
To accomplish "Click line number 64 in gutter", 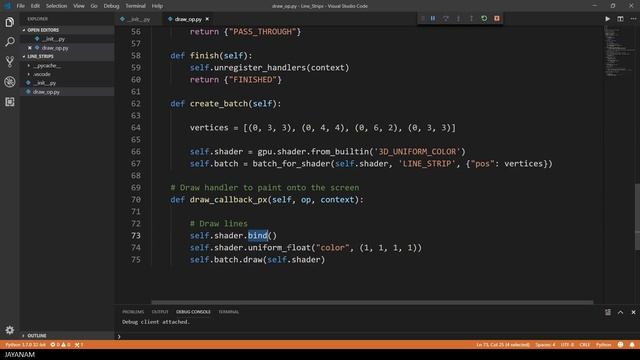I will pyautogui.click(x=136, y=128).
